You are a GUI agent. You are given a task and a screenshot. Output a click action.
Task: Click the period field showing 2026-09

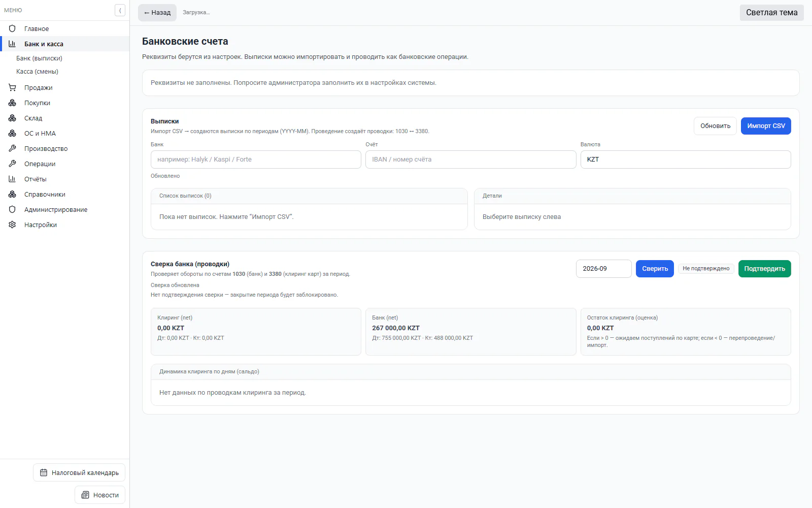(x=604, y=269)
